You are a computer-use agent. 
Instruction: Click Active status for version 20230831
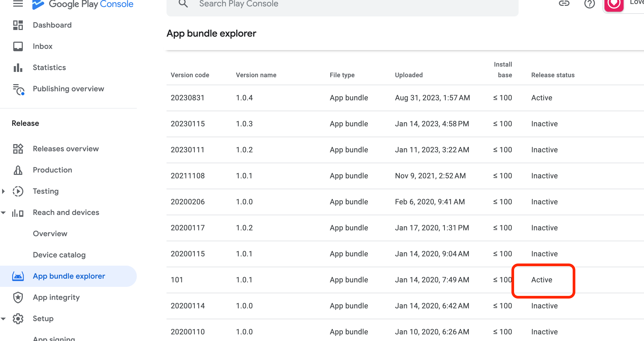click(x=542, y=98)
